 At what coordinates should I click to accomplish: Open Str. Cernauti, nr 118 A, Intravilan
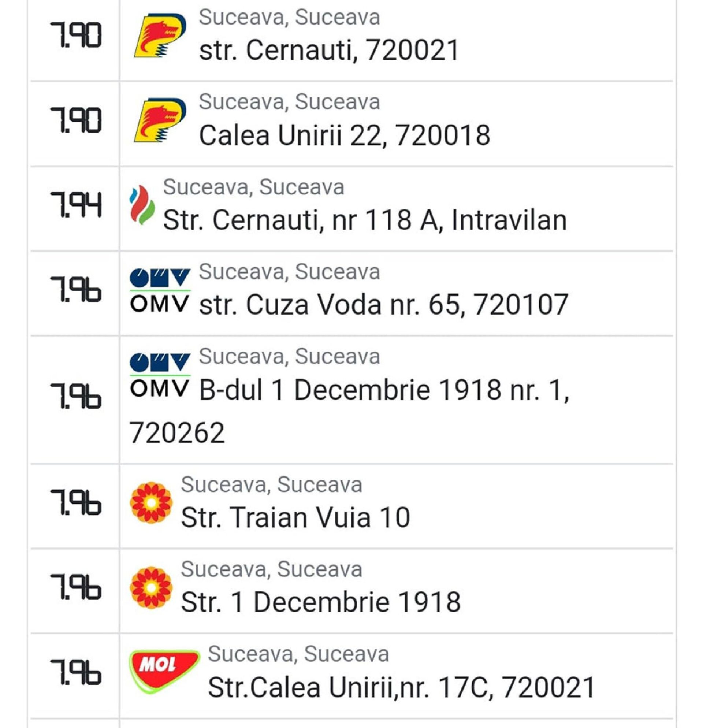[365, 220]
